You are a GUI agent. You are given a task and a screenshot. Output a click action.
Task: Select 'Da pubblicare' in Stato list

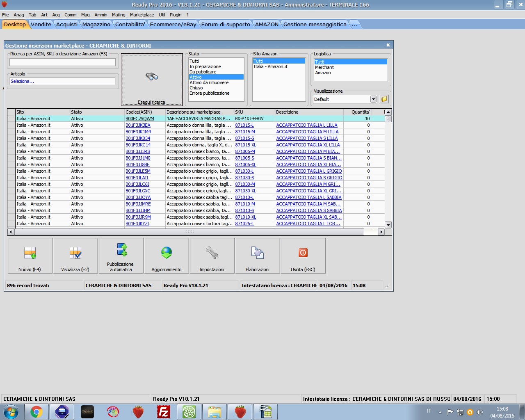[x=203, y=72]
